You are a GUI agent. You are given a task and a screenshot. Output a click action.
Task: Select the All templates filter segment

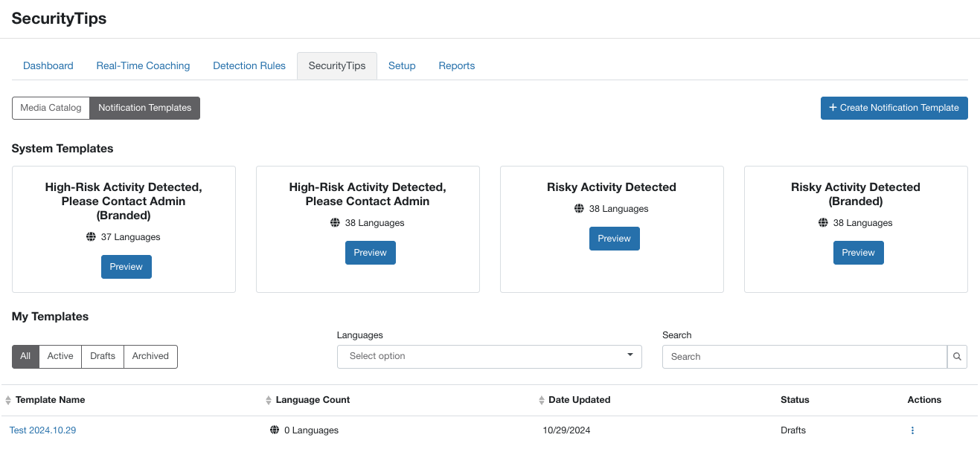tap(25, 356)
